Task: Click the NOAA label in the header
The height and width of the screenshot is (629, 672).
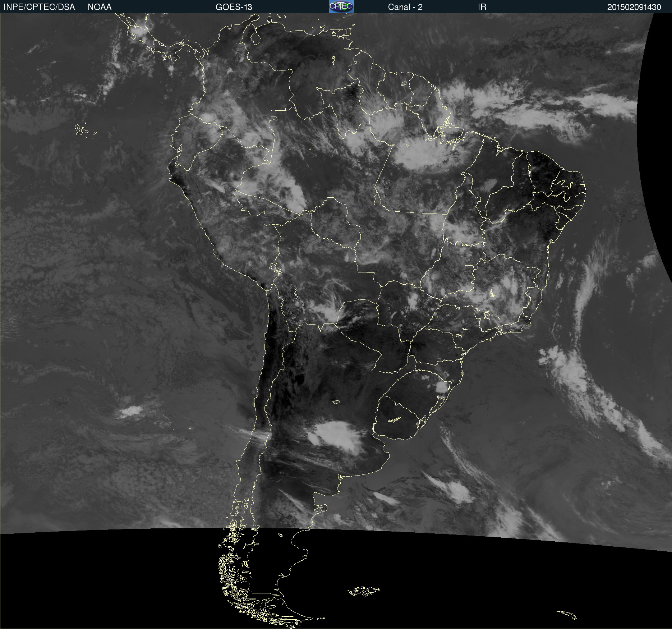Action: coord(100,7)
